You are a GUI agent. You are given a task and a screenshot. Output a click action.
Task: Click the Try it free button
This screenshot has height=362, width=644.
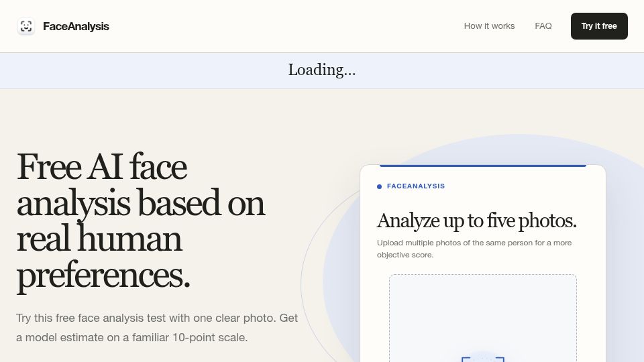tap(599, 26)
